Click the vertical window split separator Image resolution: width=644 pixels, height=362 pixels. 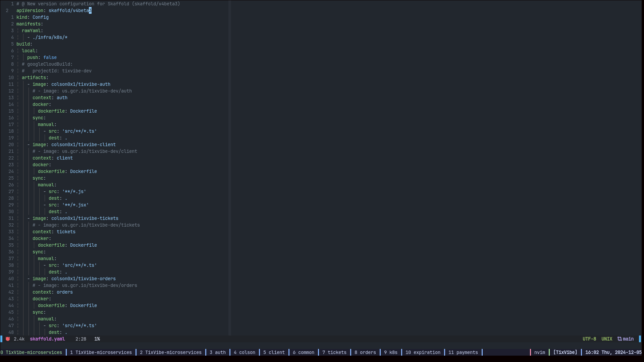tap(230, 168)
